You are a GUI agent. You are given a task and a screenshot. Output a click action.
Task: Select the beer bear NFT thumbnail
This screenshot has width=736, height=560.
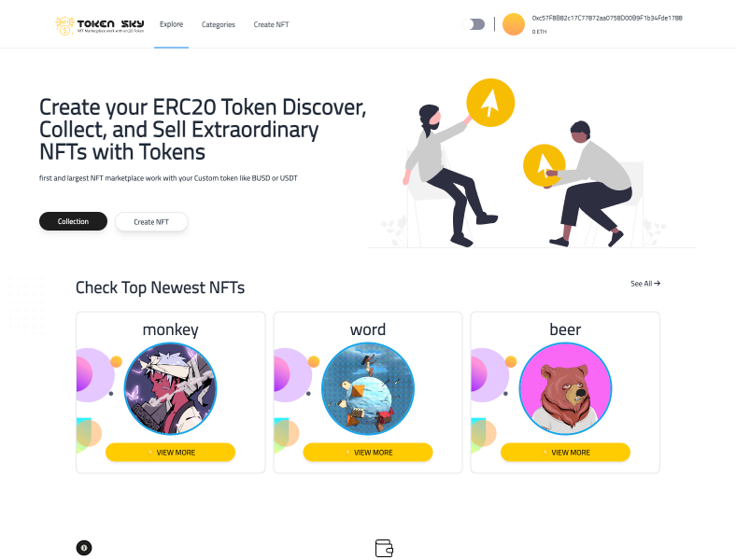click(x=566, y=389)
